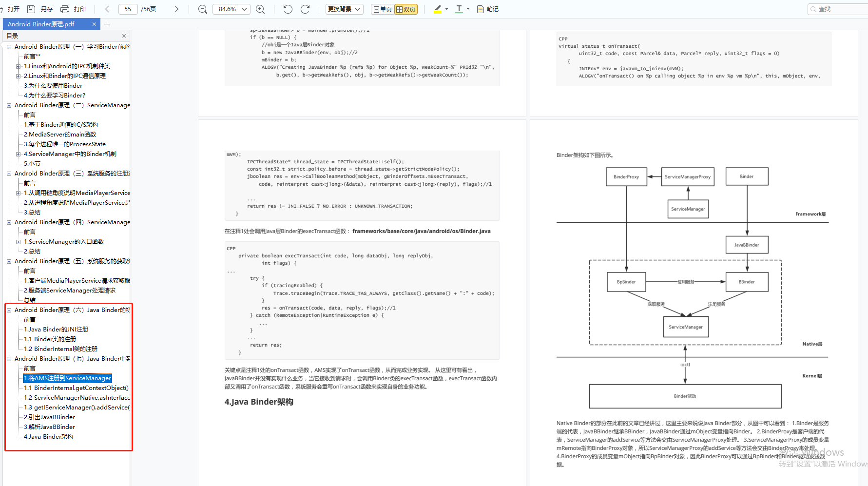The height and width of the screenshot is (486, 868).
Task: Click the /56页 total pages label
Action: coord(149,9)
